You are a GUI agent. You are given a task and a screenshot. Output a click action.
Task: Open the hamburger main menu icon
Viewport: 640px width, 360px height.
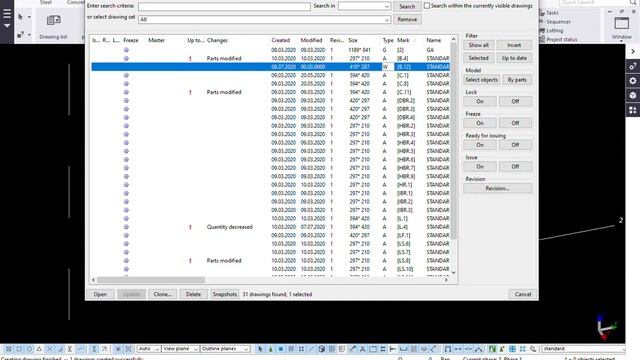click(x=7, y=14)
